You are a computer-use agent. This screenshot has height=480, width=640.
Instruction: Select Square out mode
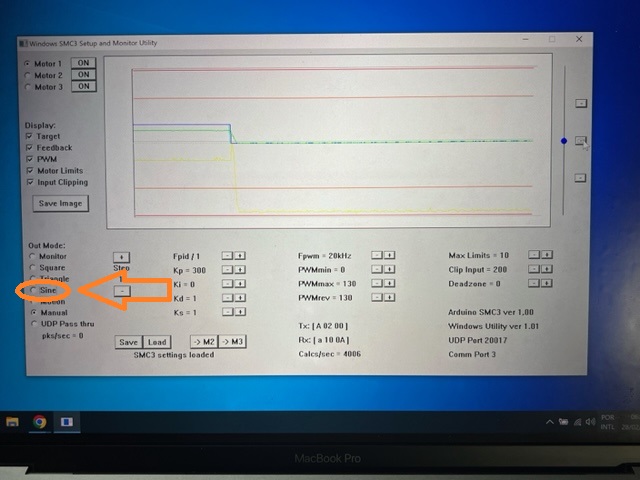point(32,268)
